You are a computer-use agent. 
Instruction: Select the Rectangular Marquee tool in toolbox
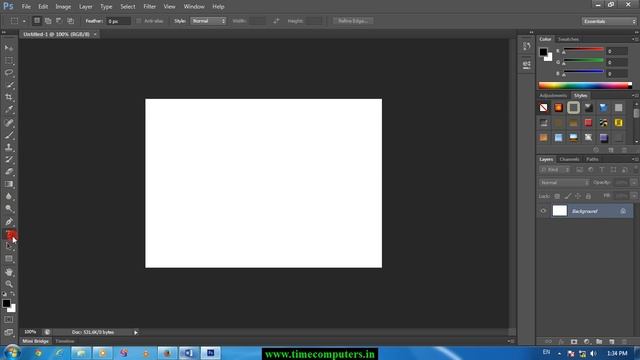[x=9, y=61]
